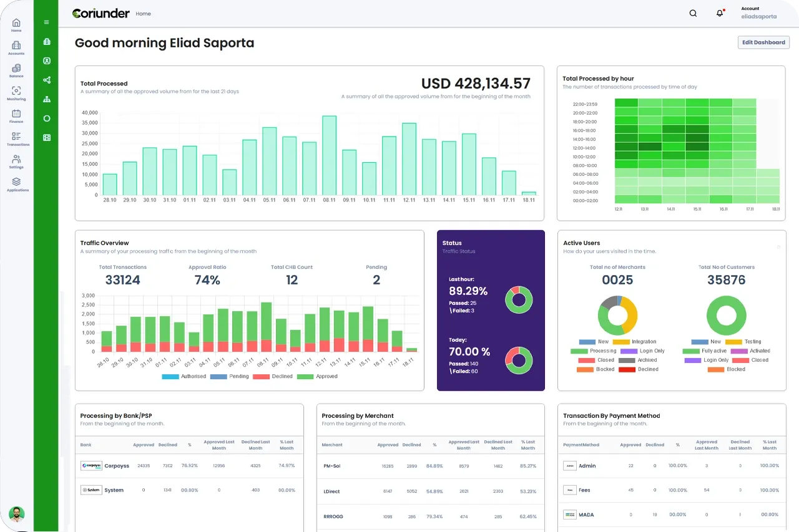Click the Fully active swatch in Customers legend

(x=691, y=351)
